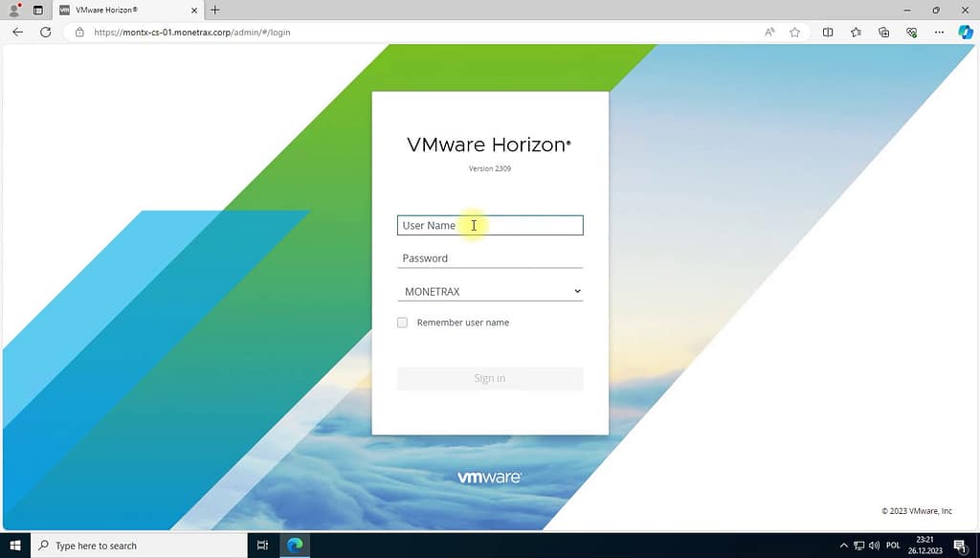View site security lock information
Viewport: 980px width, 558px height.
coord(80,33)
